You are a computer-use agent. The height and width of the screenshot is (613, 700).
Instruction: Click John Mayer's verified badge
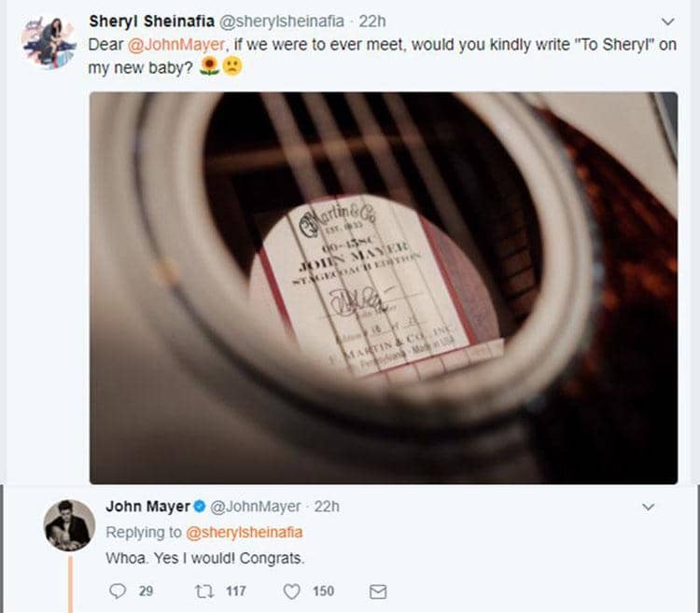(199, 507)
